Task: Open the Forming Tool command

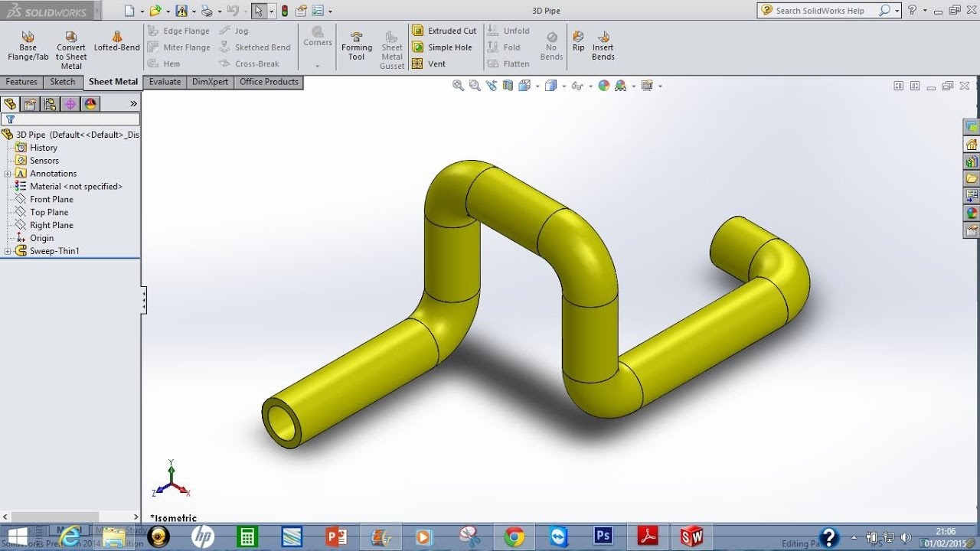Action: [357, 46]
